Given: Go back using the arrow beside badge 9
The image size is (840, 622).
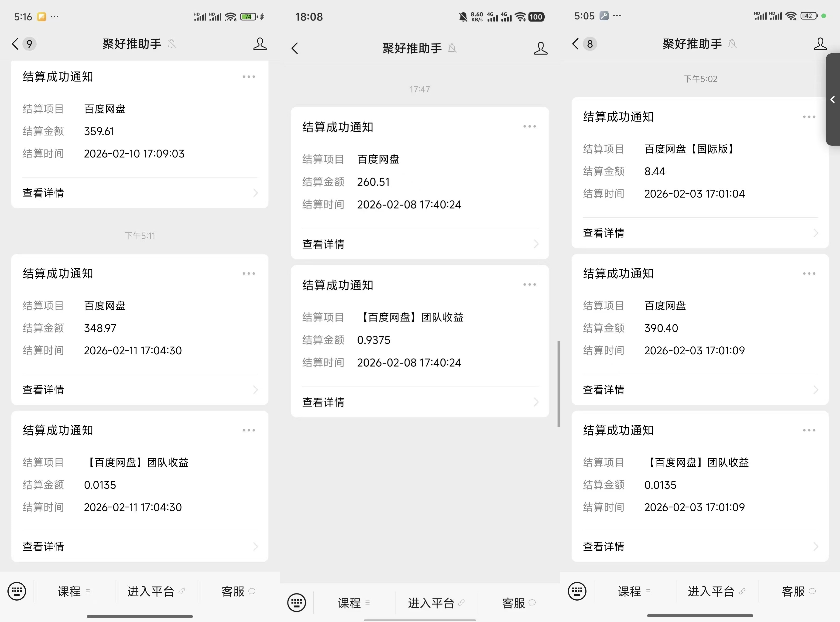Looking at the screenshot, I should click(15, 44).
